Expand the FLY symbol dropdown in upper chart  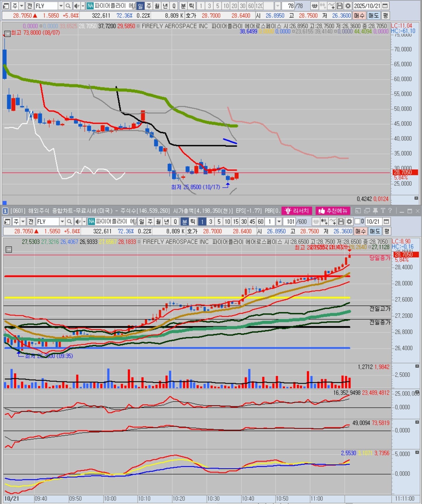coord(61,6)
